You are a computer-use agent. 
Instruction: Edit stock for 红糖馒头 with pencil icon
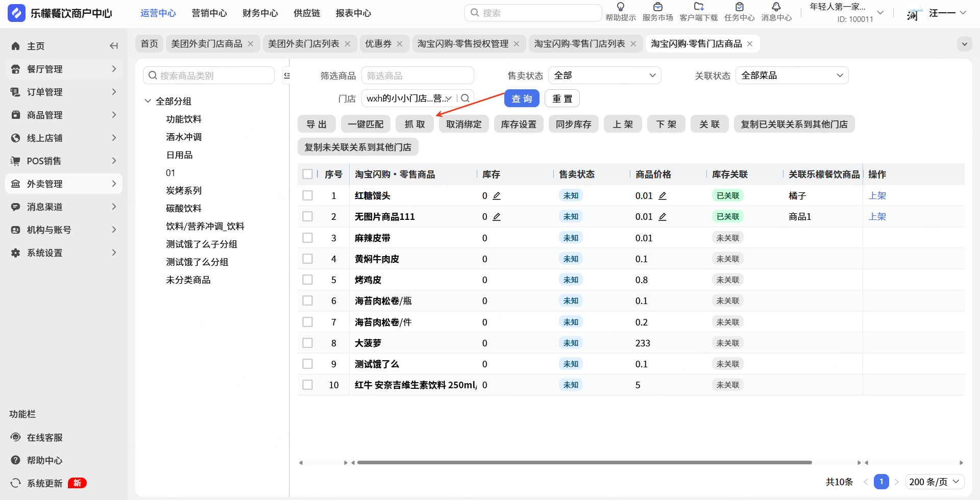[x=497, y=196]
